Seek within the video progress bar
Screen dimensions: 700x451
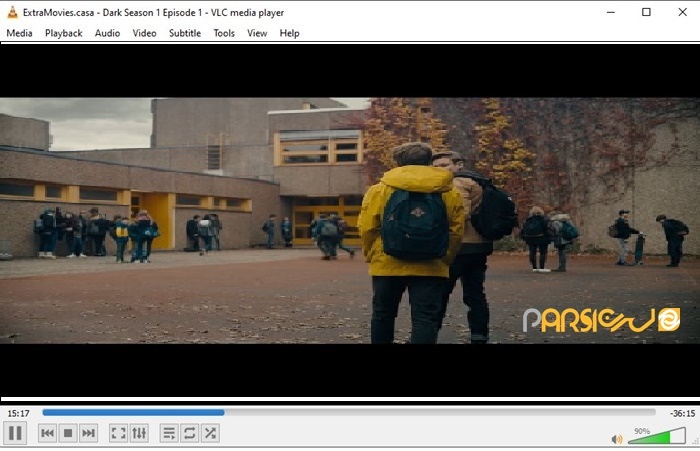(349, 413)
